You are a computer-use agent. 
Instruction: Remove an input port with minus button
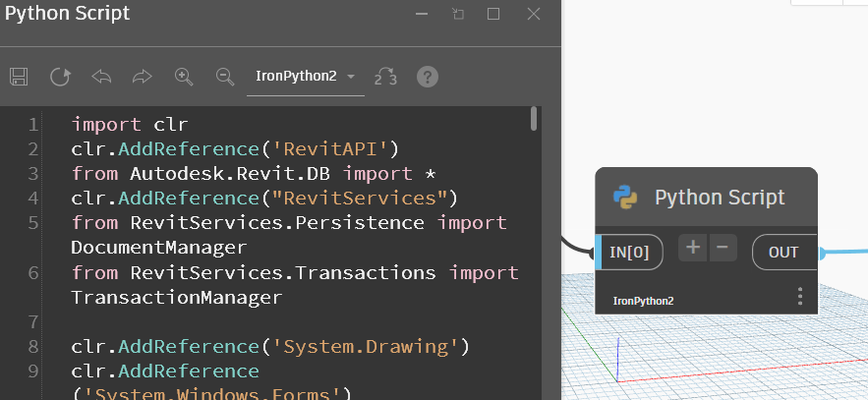coord(723,248)
